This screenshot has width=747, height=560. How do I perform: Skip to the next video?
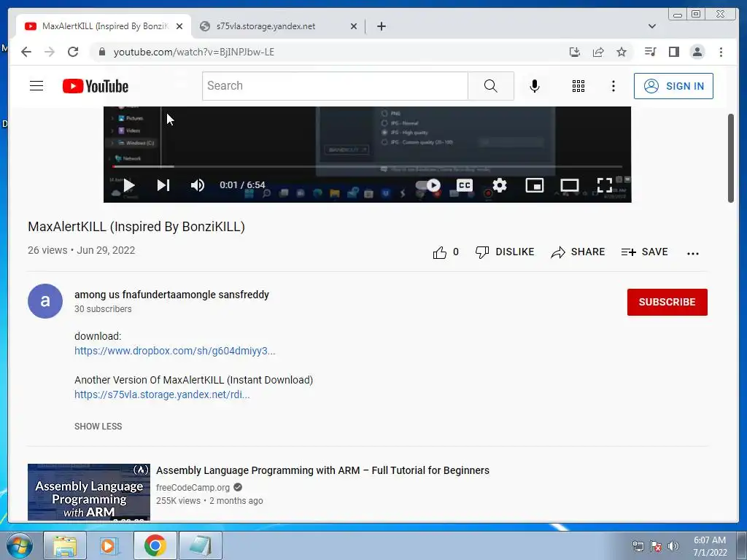pyautogui.click(x=163, y=184)
